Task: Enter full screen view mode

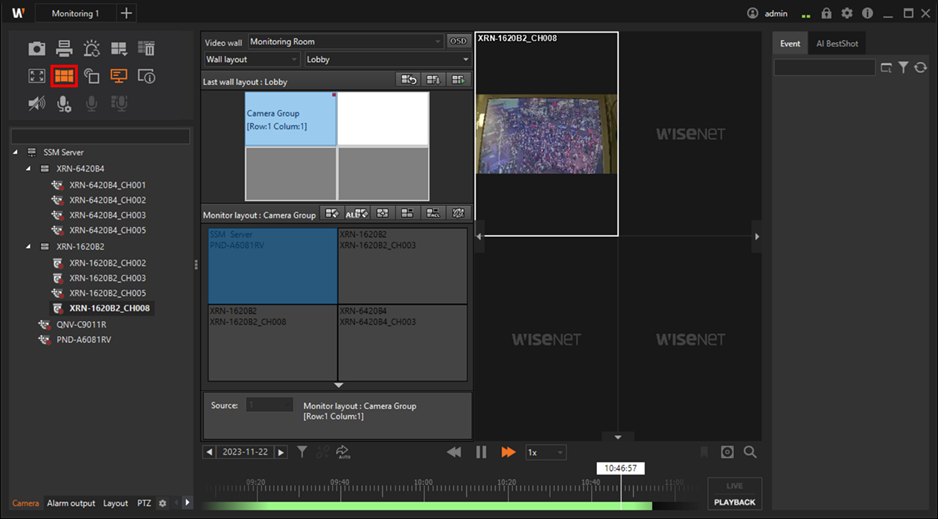Action: pyautogui.click(x=37, y=76)
